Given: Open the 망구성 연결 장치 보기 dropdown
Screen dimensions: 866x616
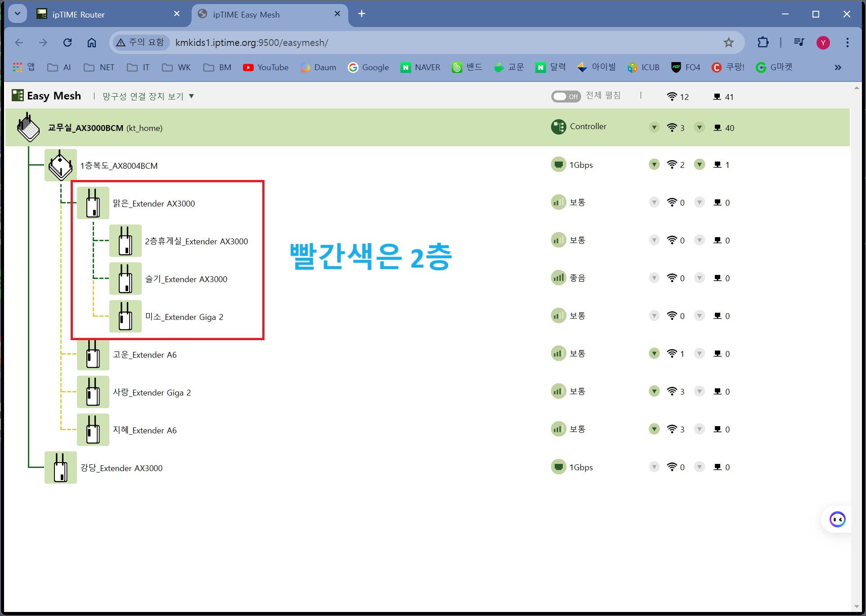Looking at the screenshot, I should pyautogui.click(x=148, y=96).
